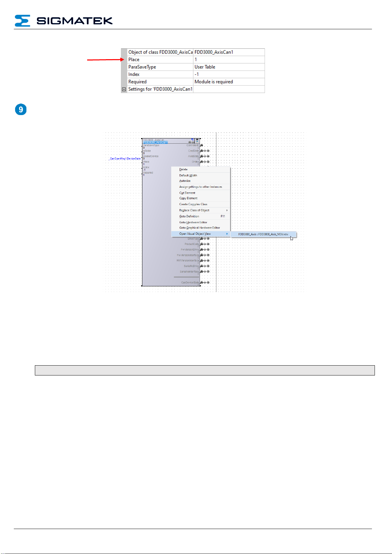
Task: Click the globe icon beside ProductCode
Action: point(208,244)
